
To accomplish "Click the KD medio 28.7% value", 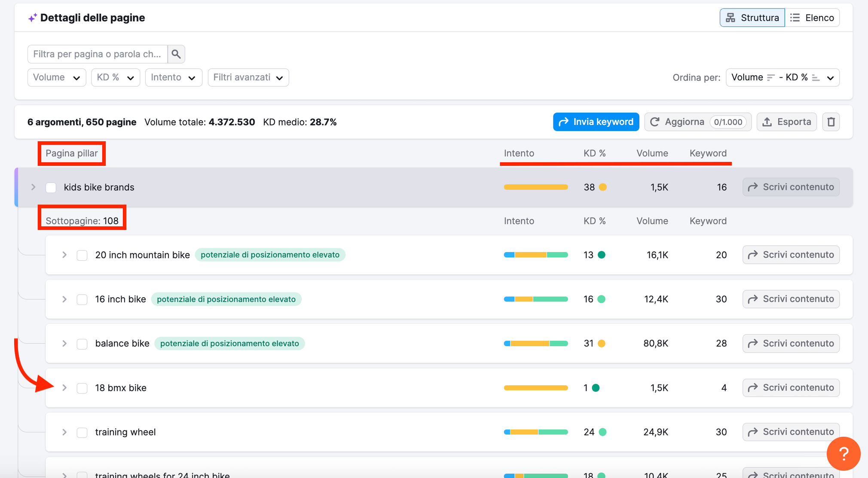I will [x=323, y=122].
